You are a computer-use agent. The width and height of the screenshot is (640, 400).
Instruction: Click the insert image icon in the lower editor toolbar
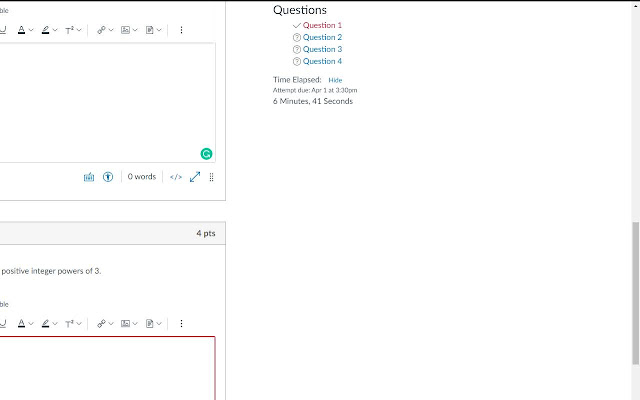(x=125, y=323)
